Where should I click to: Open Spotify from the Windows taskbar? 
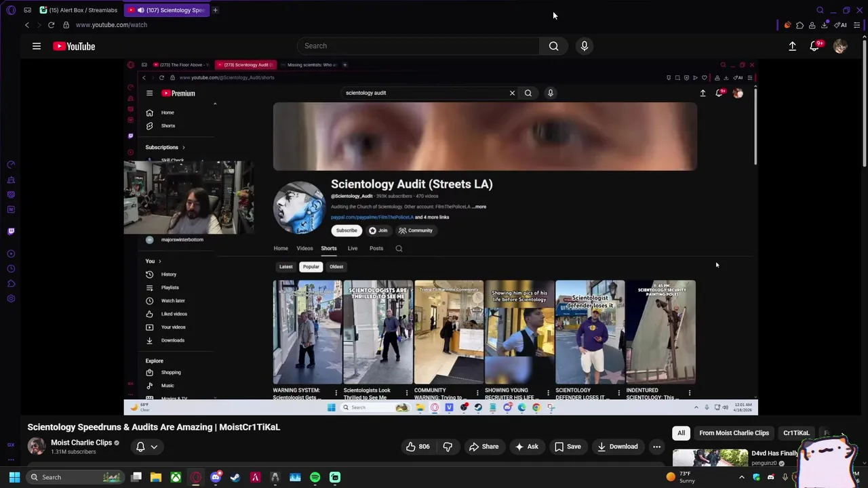(x=315, y=477)
